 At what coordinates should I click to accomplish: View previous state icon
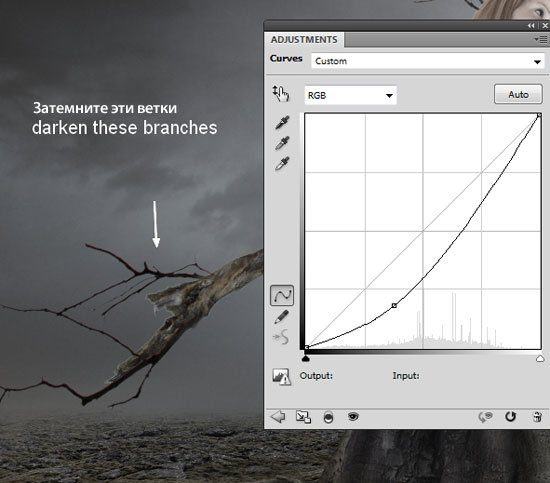(485, 417)
